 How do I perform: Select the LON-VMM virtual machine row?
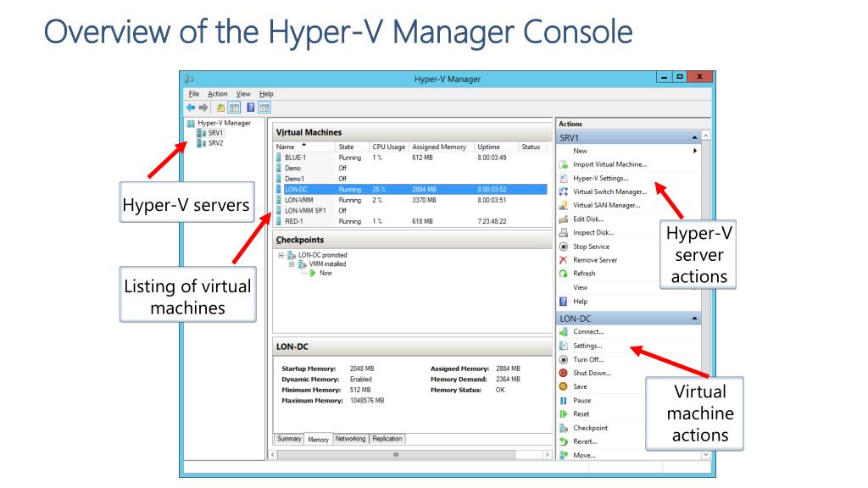pyautogui.click(x=412, y=200)
